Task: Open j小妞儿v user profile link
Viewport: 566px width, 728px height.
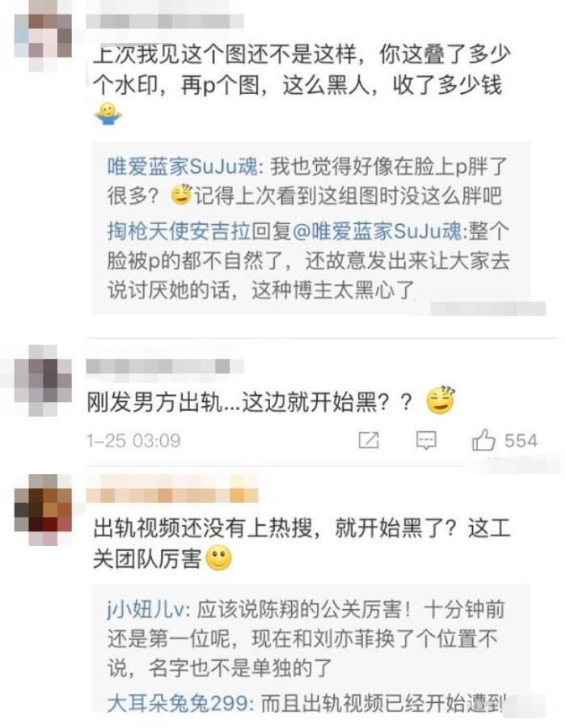Action: tap(146, 609)
